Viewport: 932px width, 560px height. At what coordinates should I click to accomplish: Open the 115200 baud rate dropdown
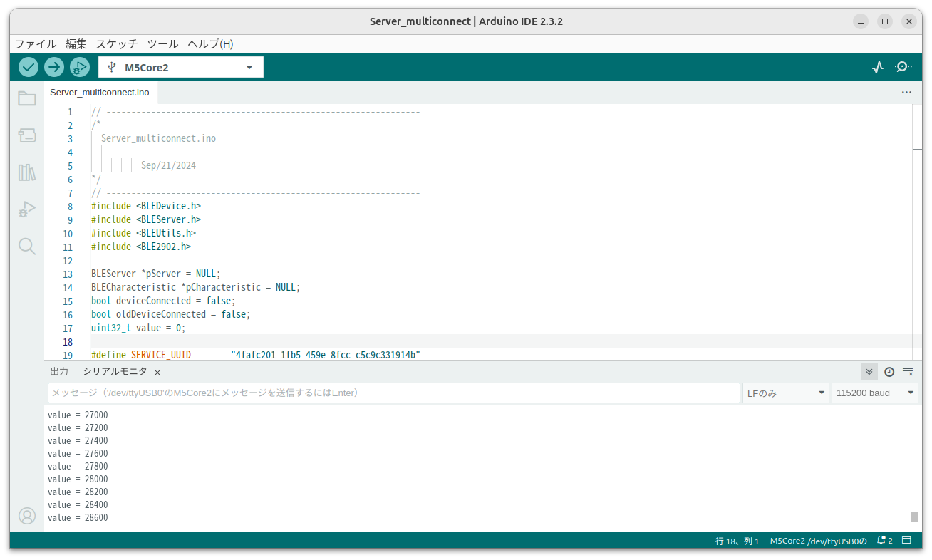[x=875, y=393]
